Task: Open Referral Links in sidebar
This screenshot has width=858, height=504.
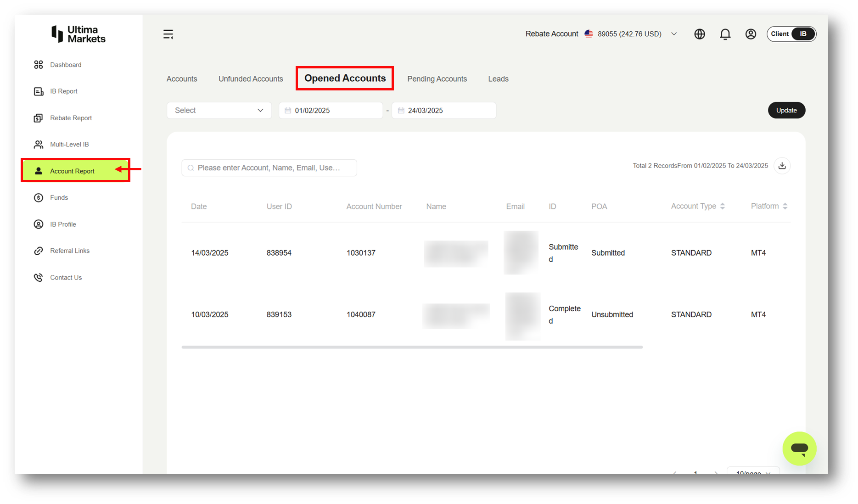Action: 70,251
